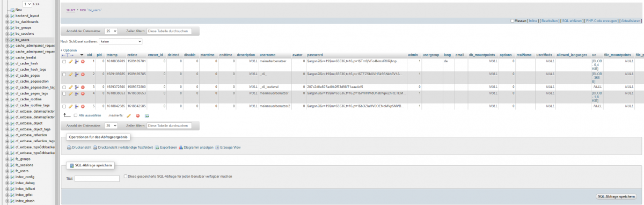Click the column visibility dropdown triangle in header
The image size is (644, 205).
(82, 55)
